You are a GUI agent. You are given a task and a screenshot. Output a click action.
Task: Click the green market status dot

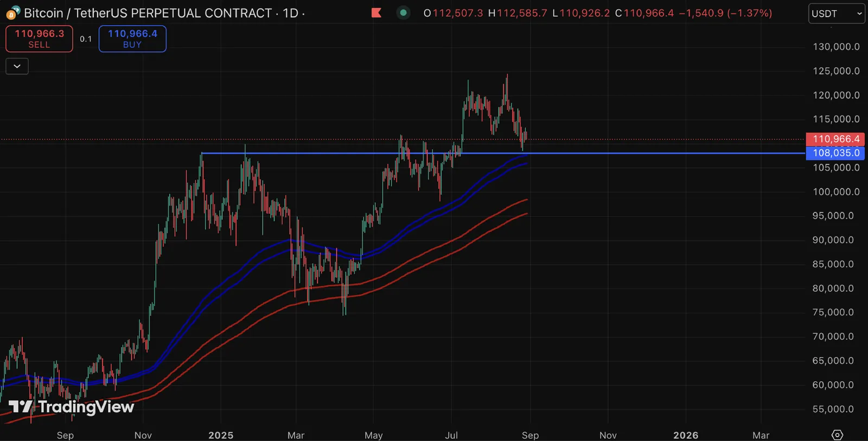403,12
